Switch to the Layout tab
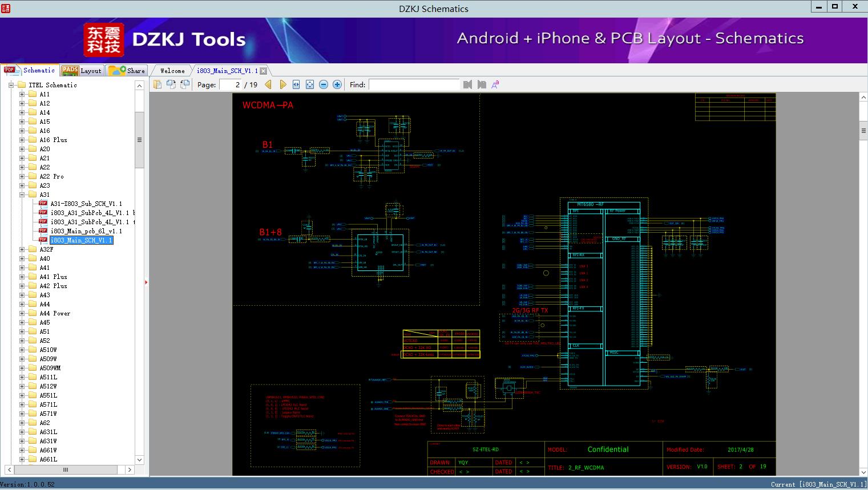868x490 pixels. tap(82, 71)
